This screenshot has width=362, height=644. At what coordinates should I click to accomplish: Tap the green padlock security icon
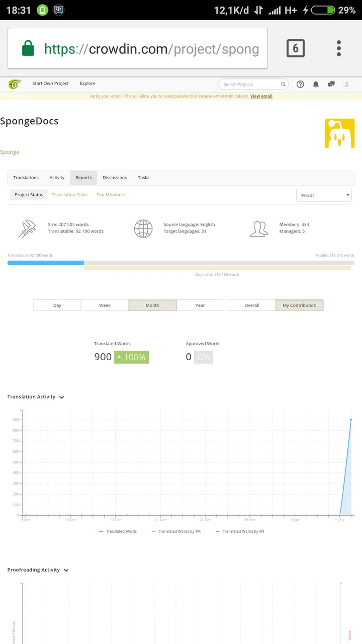click(28, 49)
